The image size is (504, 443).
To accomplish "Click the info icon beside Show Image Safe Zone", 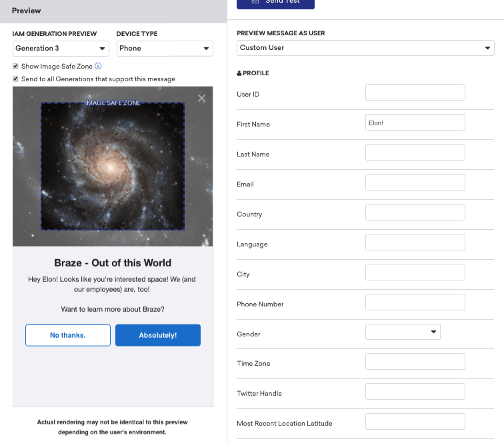I will click(x=98, y=67).
